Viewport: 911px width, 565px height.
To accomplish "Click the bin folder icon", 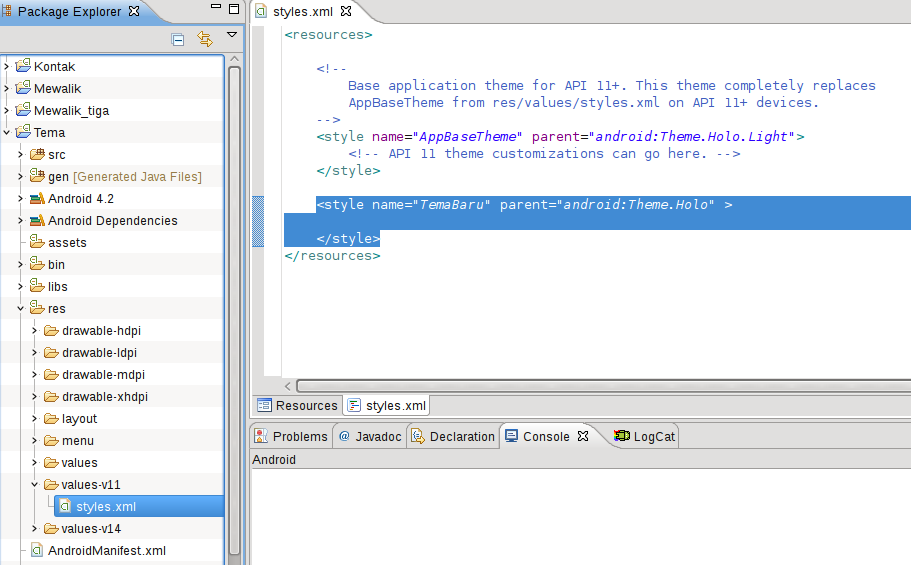I will (37, 264).
